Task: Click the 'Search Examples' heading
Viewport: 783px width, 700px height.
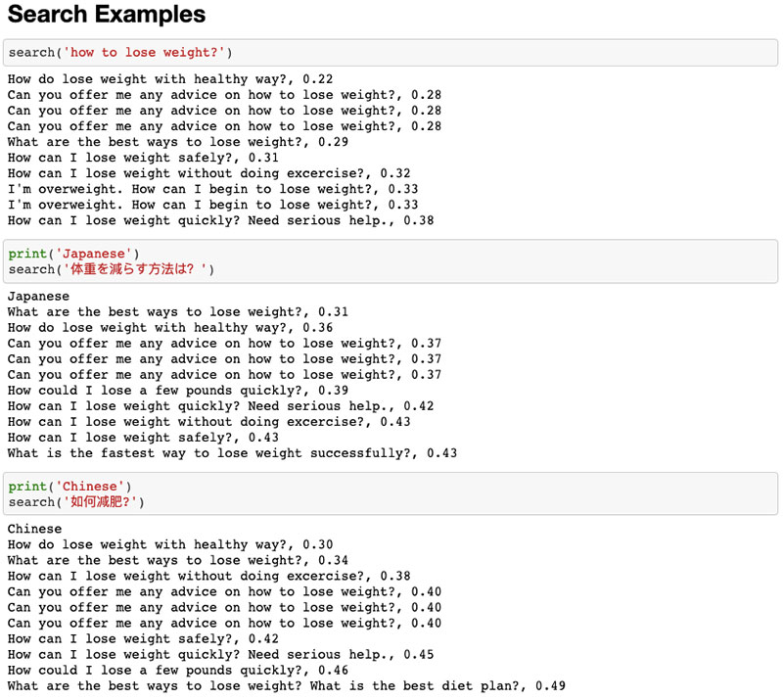Action: coord(107,15)
